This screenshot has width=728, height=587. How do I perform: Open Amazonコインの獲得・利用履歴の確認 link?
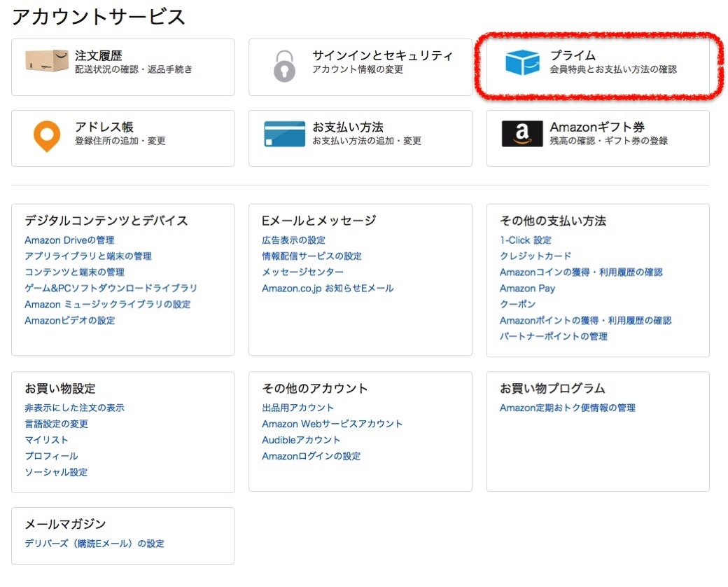coord(581,272)
